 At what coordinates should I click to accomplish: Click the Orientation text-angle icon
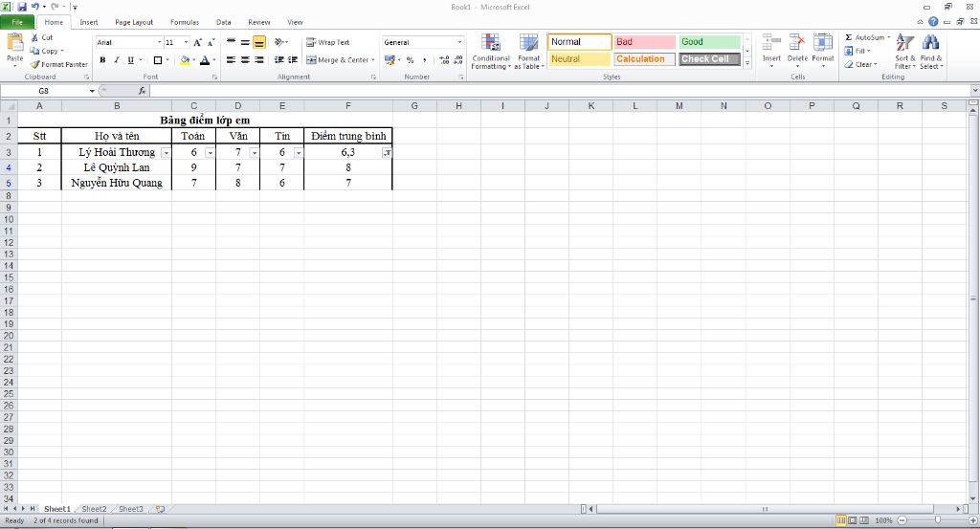(278, 42)
